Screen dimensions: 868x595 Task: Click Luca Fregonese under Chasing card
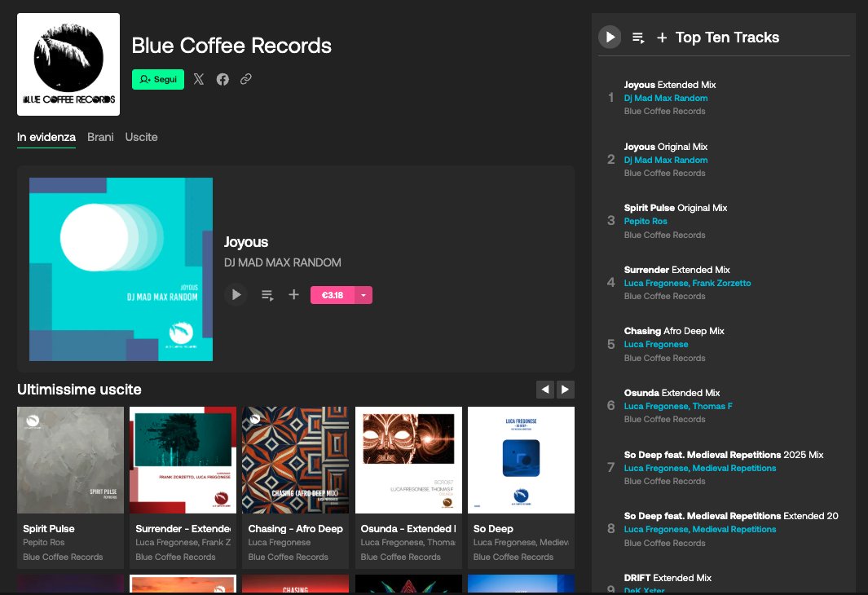(x=280, y=542)
